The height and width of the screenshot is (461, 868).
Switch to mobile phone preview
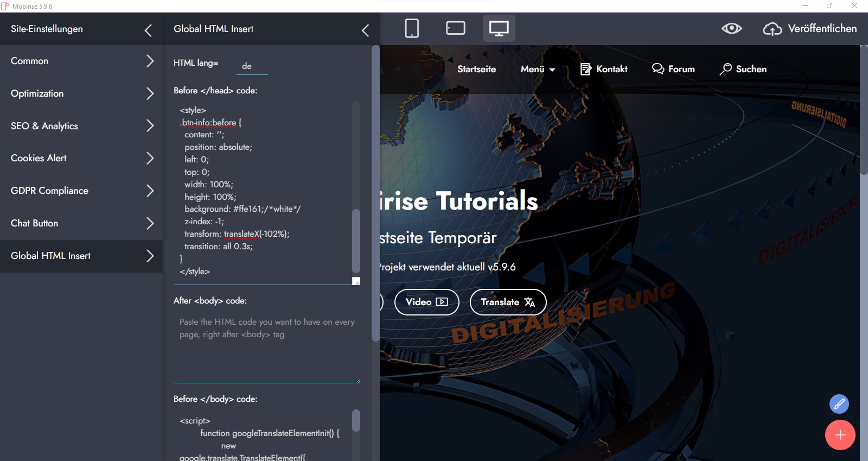click(x=412, y=28)
